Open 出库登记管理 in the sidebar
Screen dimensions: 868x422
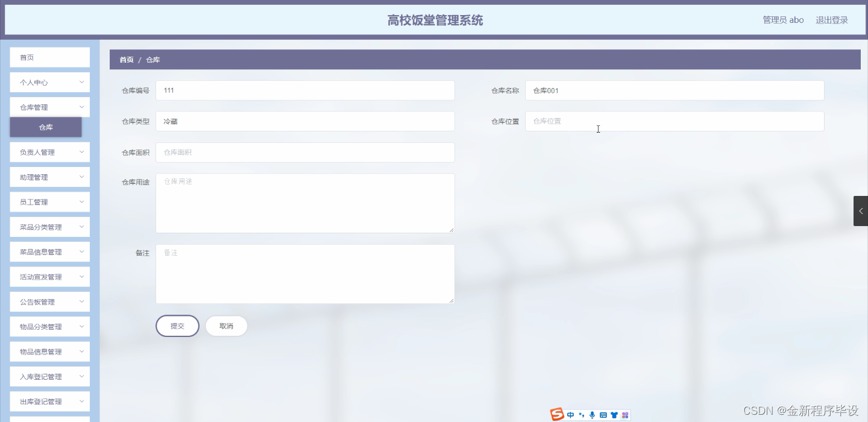pyautogui.click(x=50, y=402)
